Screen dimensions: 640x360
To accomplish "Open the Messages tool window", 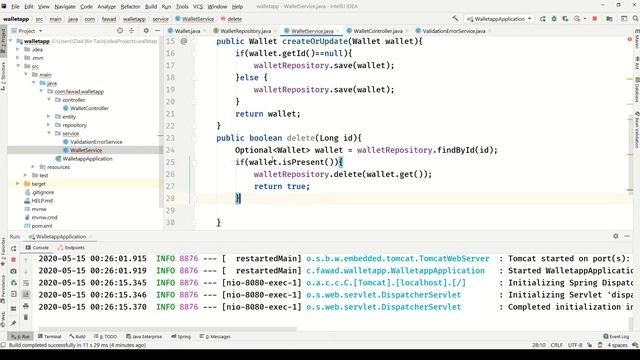I will tap(215, 336).
